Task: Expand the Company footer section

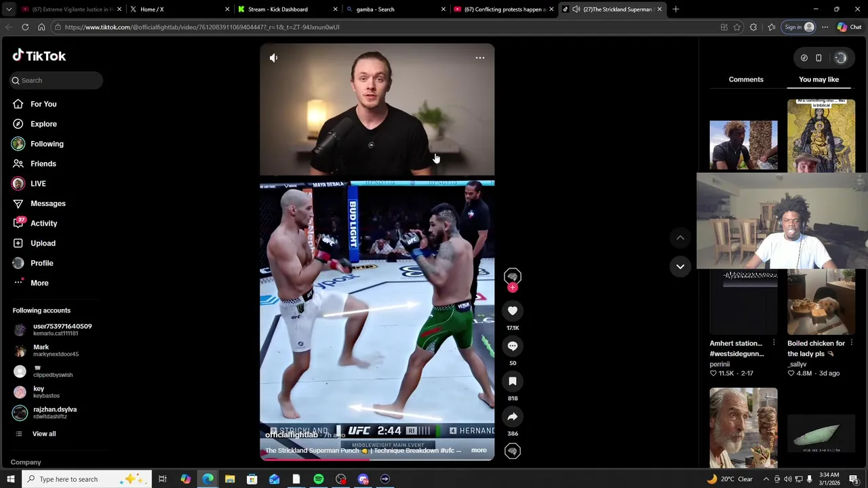Action: coord(26,462)
